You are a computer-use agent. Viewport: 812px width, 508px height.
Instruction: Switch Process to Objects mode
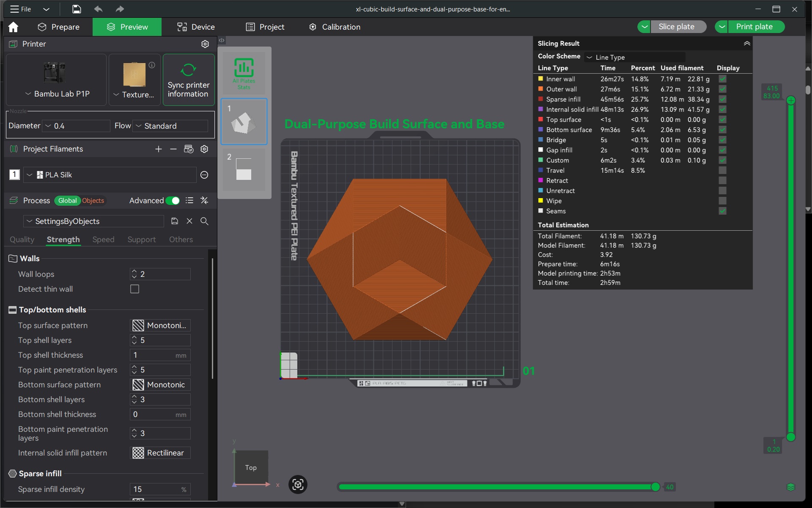click(x=93, y=201)
